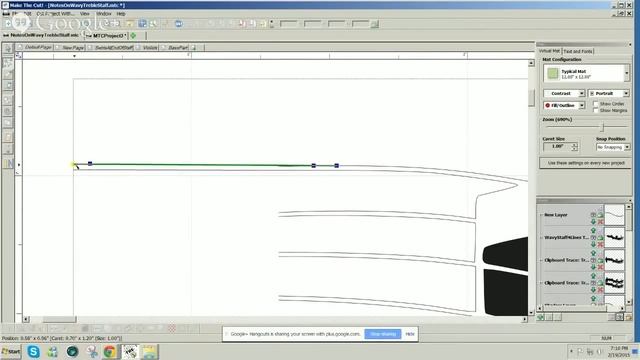Viewport: 640px width, 360px height.
Task: Open the New Page page tab
Action: point(70,47)
